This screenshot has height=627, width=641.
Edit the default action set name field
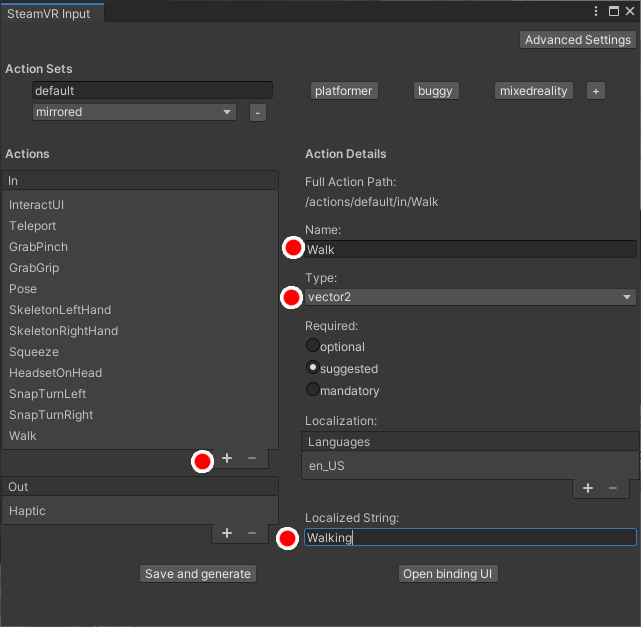click(152, 90)
